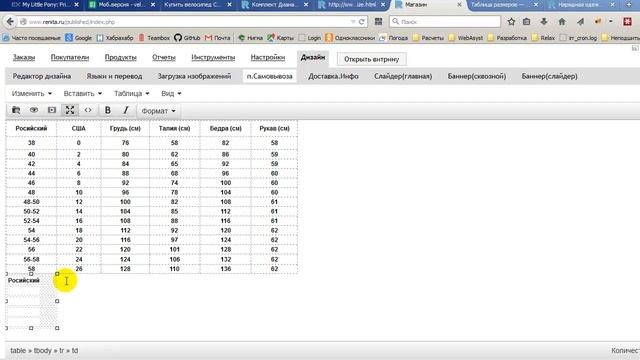Open Редактор дизайна subtab
The image size is (640, 360).
[42, 76]
